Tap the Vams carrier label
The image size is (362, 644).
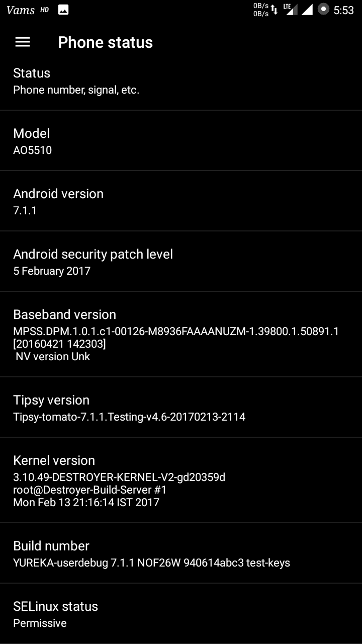21,10
